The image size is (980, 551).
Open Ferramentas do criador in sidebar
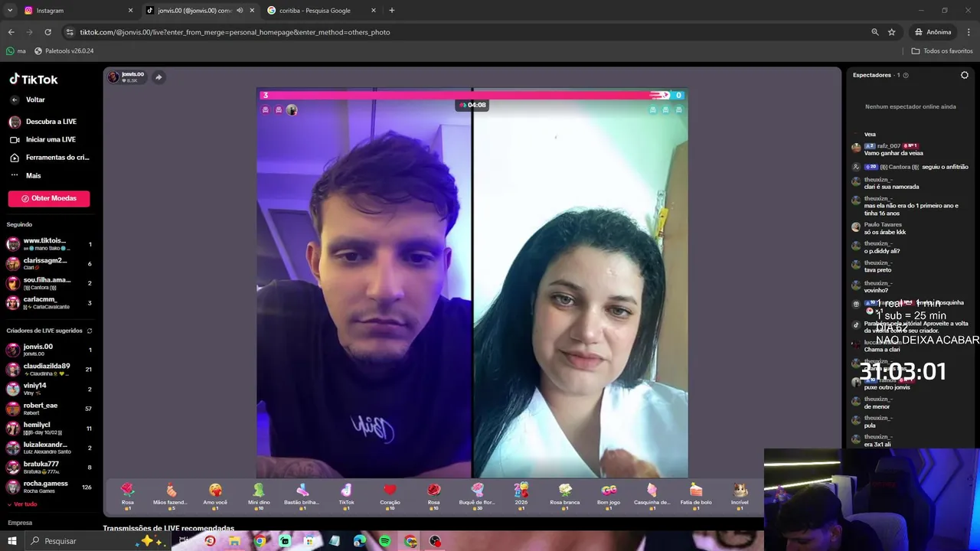point(51,158)
